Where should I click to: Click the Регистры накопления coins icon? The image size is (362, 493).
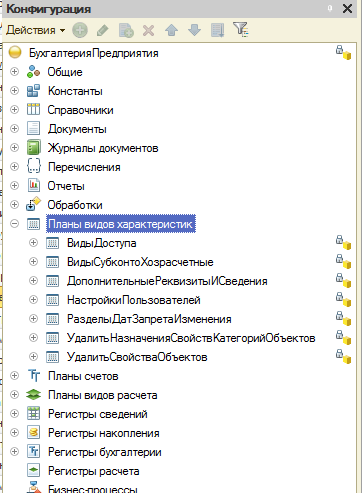tap(33, 433)
